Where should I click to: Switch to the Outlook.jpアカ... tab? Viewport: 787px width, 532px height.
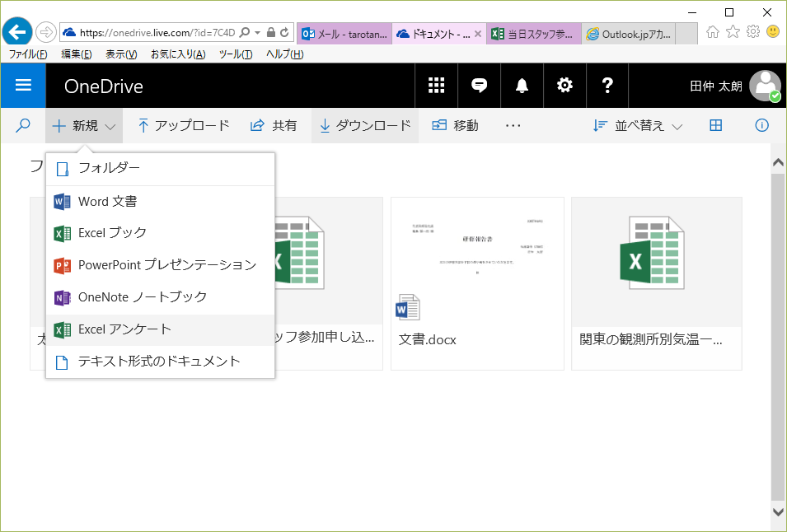coord(629,34)
